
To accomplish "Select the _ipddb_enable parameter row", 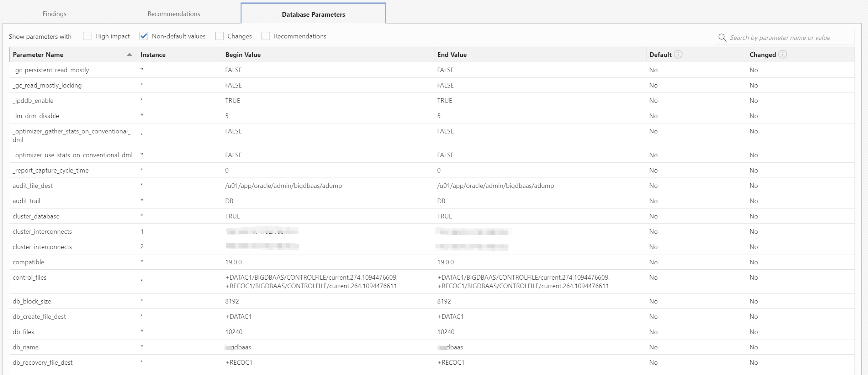I will click(432, 100).
